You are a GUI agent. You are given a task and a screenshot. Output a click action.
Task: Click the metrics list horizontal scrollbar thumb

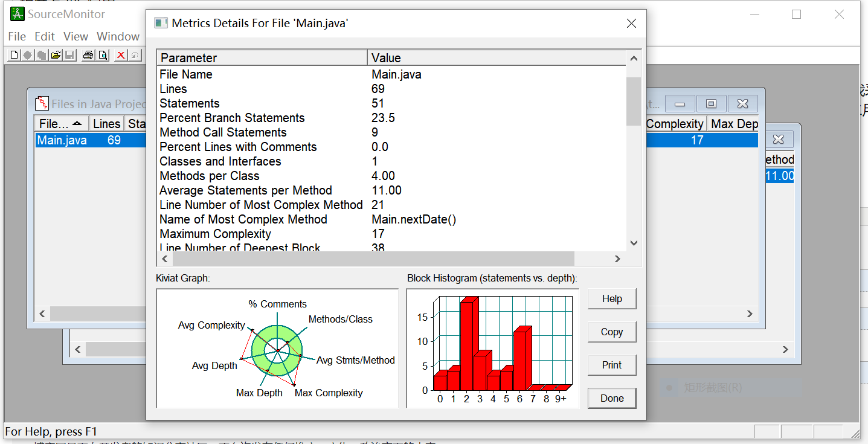tap(373, 259)
